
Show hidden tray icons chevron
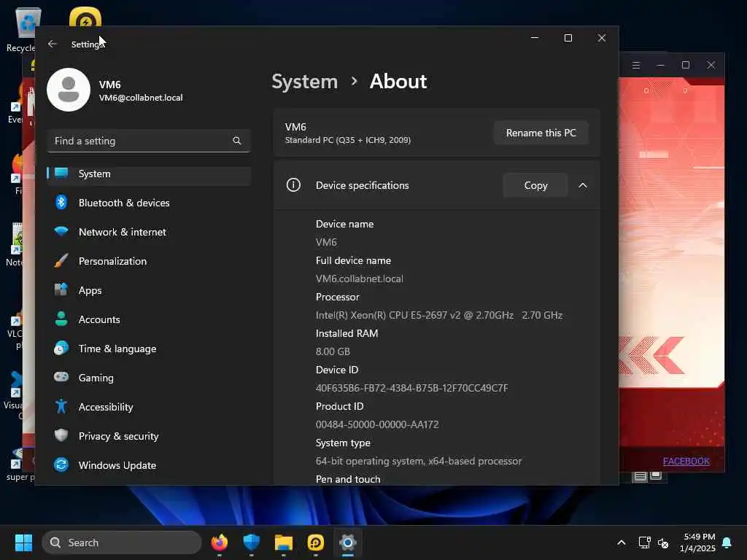click(x=622, y=542)
